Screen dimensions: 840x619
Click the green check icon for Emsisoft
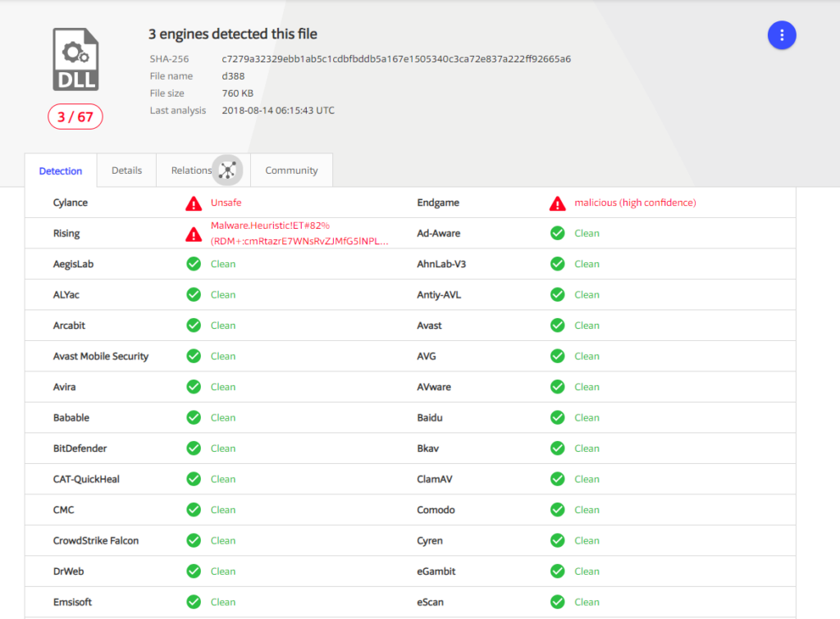click(x=194, y=602)
